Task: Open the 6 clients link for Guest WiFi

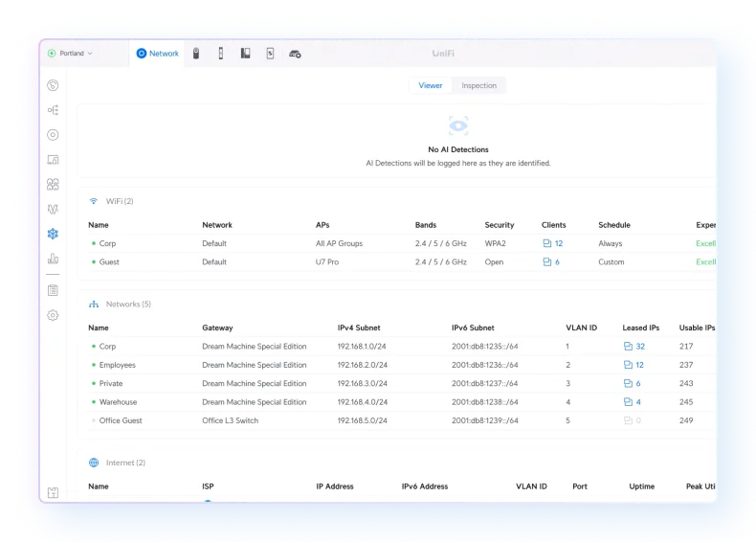Action: 551,261
